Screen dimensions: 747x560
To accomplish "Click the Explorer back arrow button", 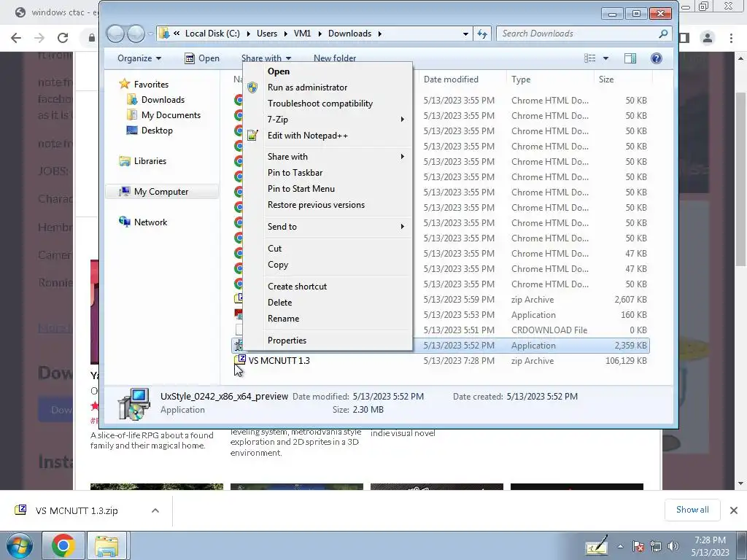I will pyautogui.click(x=115, y=34).
